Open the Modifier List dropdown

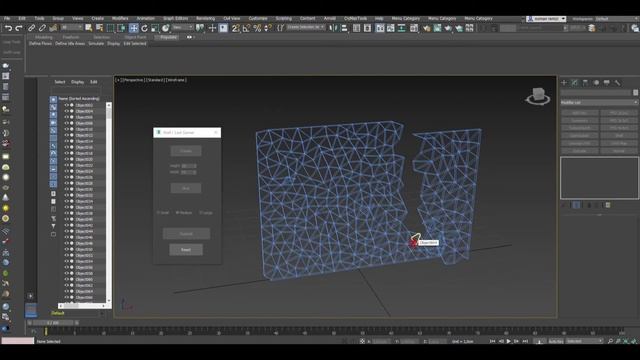point(599,102)
